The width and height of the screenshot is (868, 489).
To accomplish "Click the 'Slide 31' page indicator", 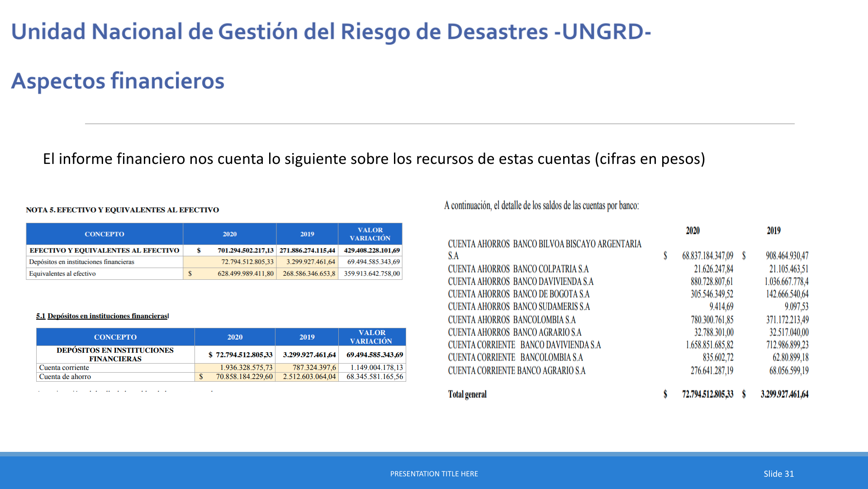I will coord(779,474).
